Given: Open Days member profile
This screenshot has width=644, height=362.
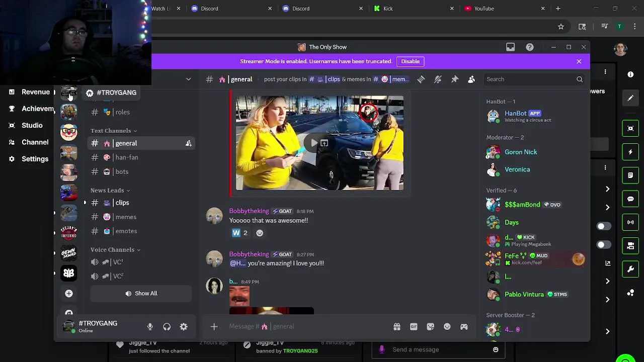Looking at the screenshot, I should pos(534,222).
